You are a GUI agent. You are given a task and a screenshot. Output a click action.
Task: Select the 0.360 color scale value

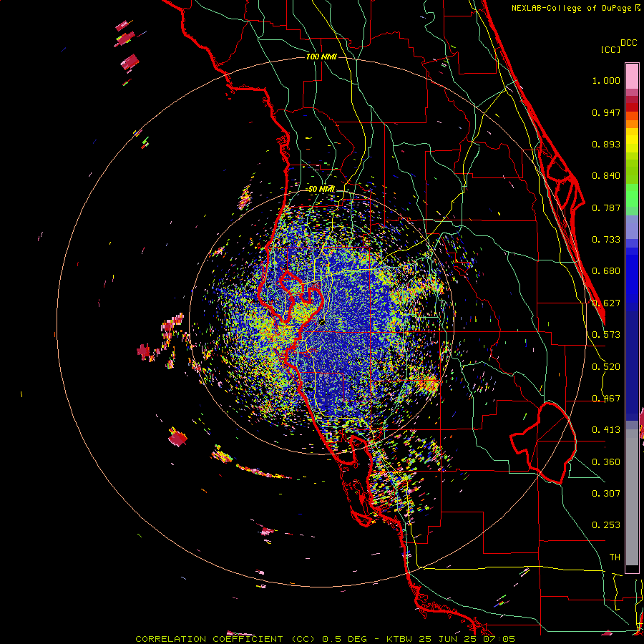[606, 462]
